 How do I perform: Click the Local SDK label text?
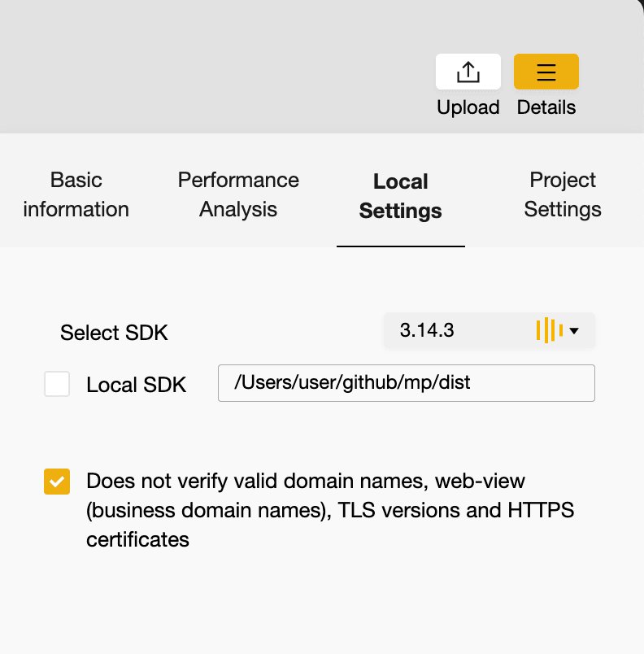point(137,385)
